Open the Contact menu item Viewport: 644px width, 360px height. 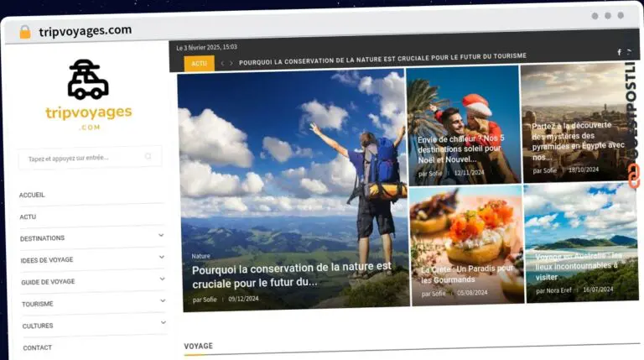pos(38,347)
